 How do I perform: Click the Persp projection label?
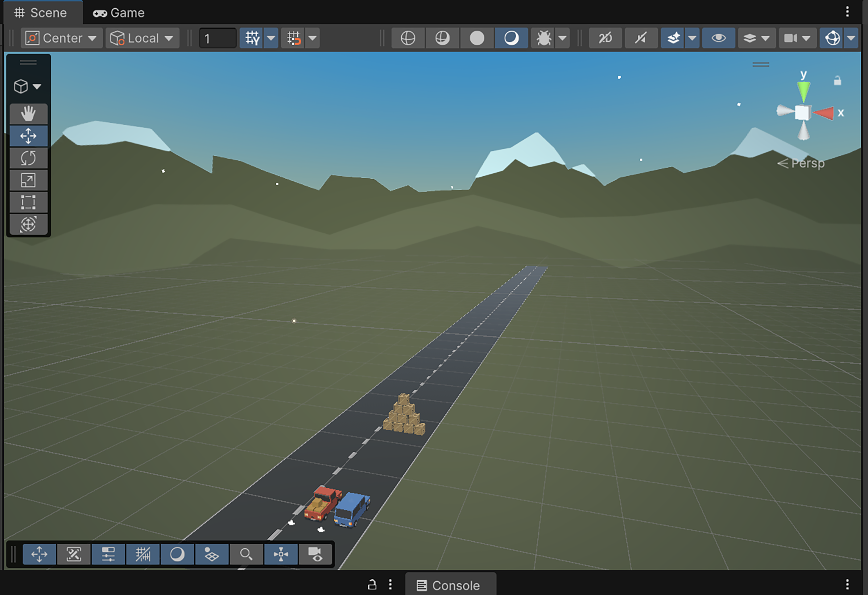coord(807,163)
